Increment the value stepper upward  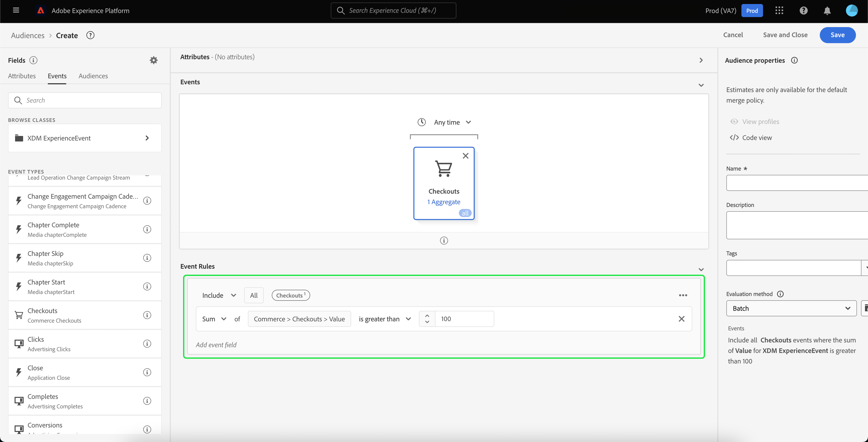pyautogui.click(x=427, y=316)
